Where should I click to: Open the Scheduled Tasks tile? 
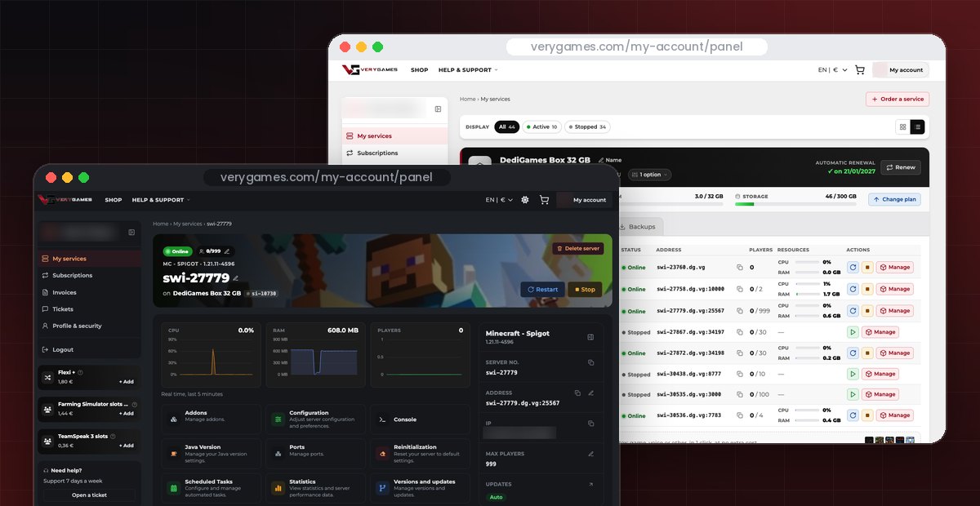click(212, 488)
